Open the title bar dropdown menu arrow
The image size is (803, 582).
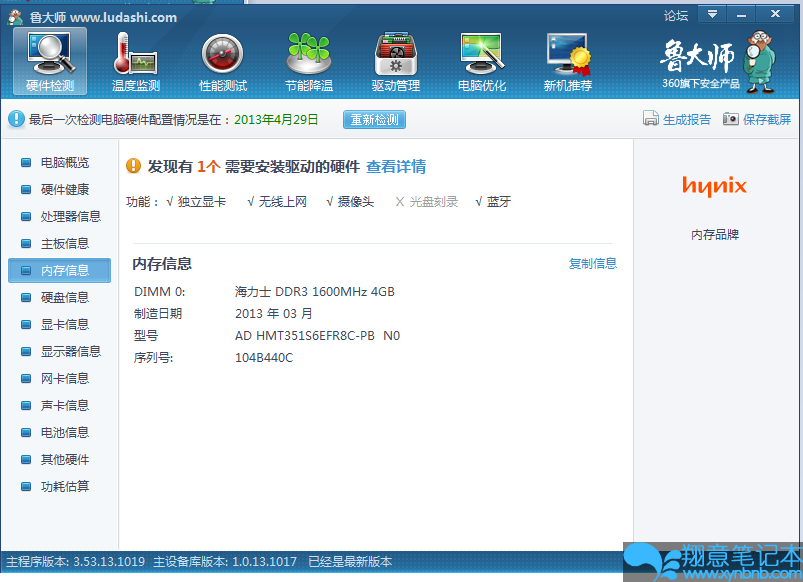click(712, 14)
